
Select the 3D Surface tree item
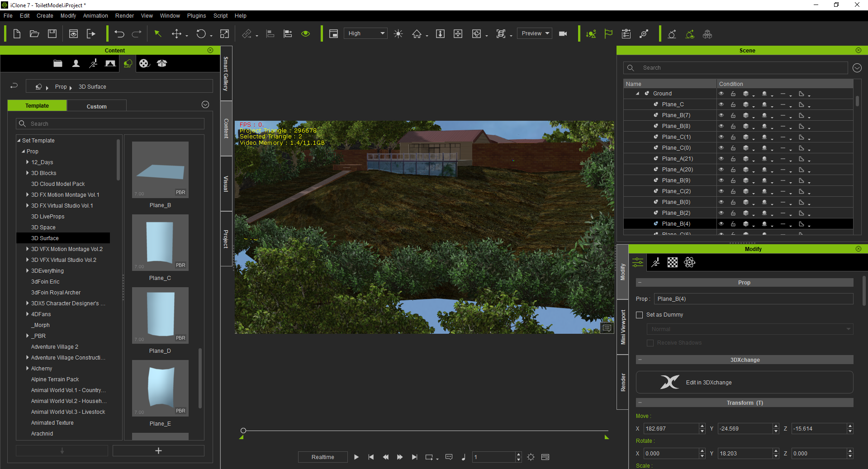[63, 238]
